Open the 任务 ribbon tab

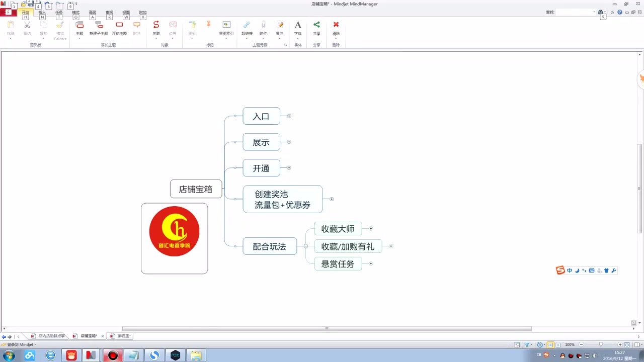(x=59, y=12)
